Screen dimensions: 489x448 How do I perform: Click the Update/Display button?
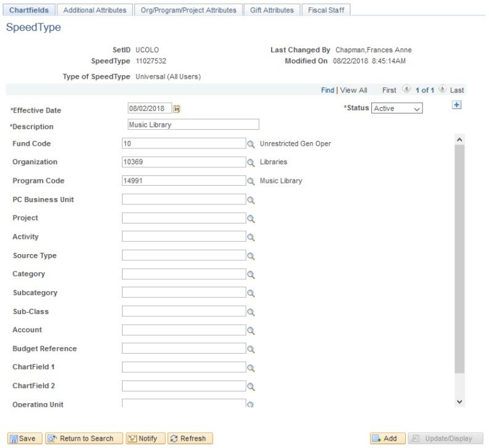pos(445,438)
